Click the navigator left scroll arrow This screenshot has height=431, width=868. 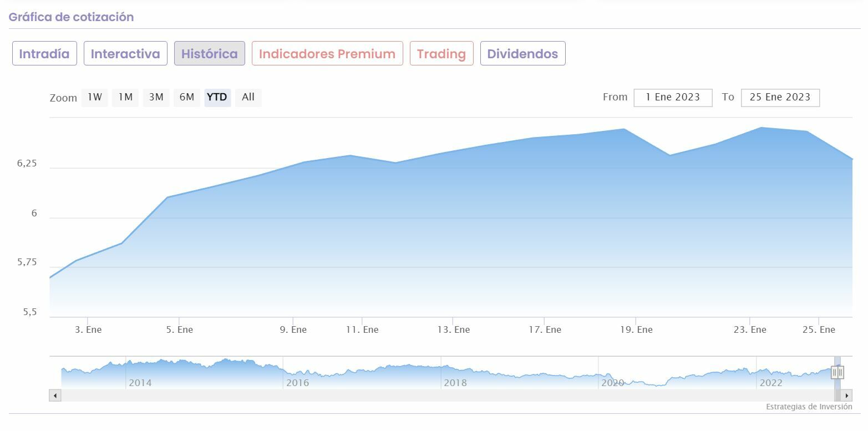pos(55,395)
